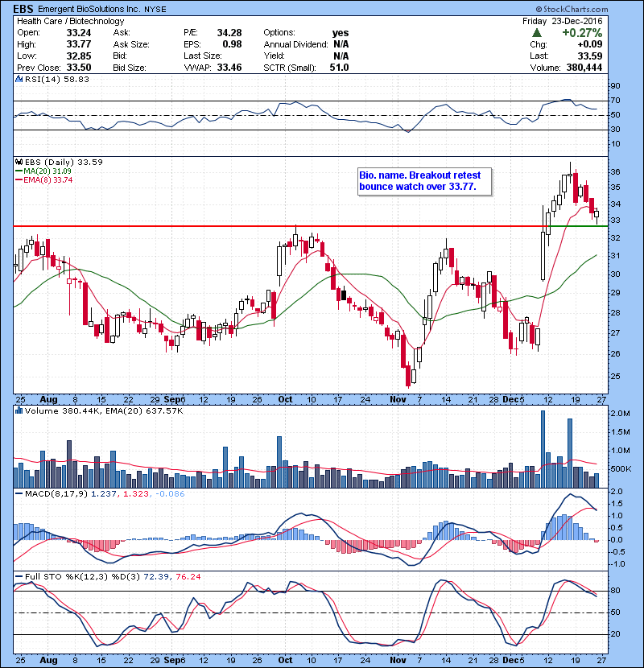This screenshot has height=668, width=644.
Task: Click the 'Breakout retest bounce' annotation box
Action: (x=425, y=181)
